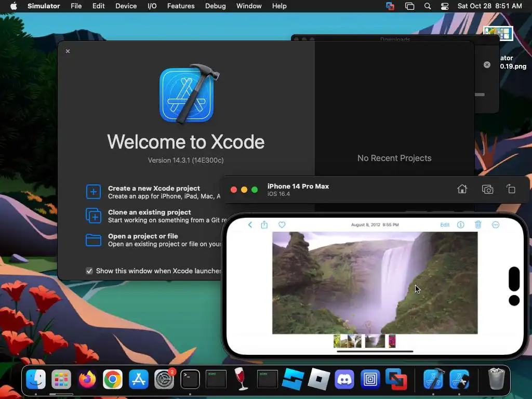Click the VMware icon in the menu bar

pyautogui.click(x=390, y=6)
